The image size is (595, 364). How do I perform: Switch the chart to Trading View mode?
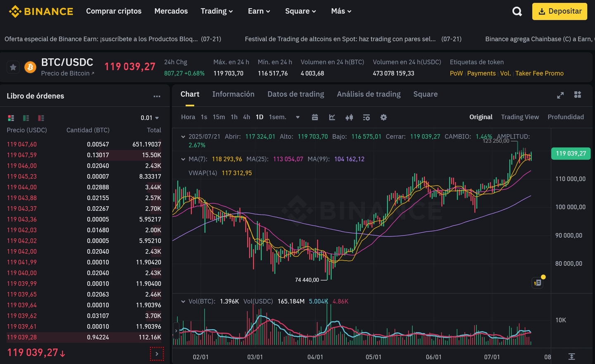click(520, 117)
